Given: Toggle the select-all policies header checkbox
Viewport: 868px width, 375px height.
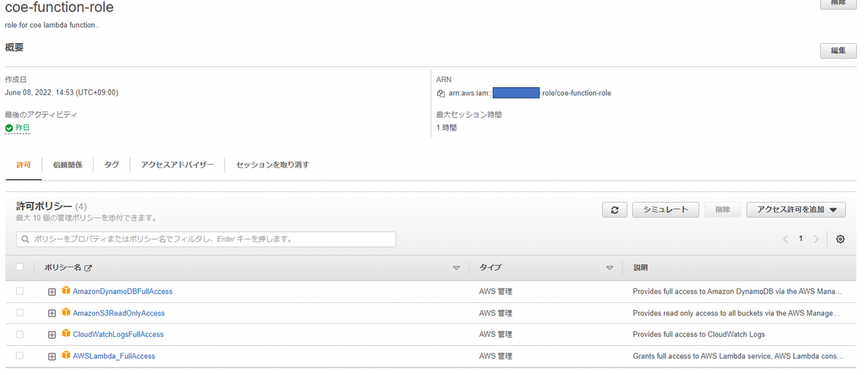Looking at the screenshot, I should click(20, 267).
